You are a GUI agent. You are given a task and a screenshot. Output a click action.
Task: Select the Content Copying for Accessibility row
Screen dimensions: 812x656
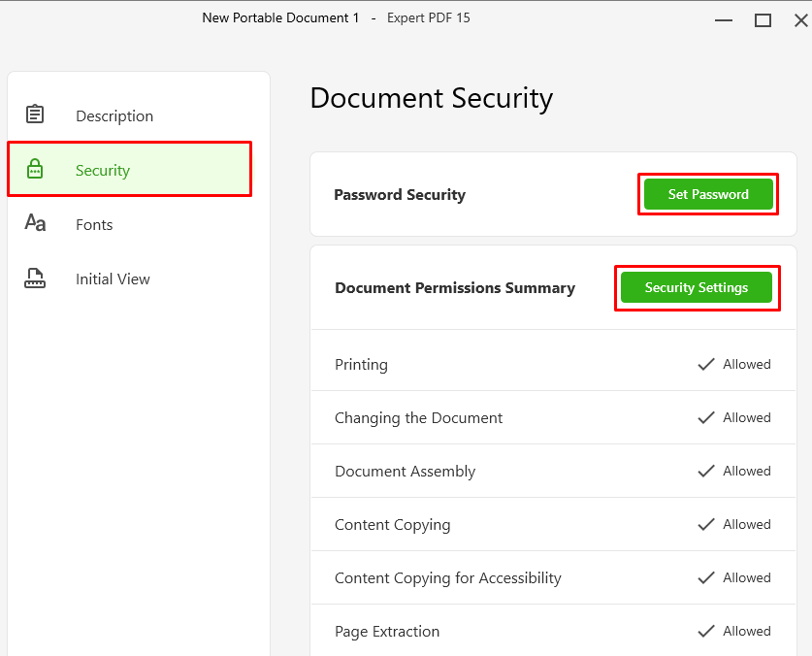pos(553,577)
